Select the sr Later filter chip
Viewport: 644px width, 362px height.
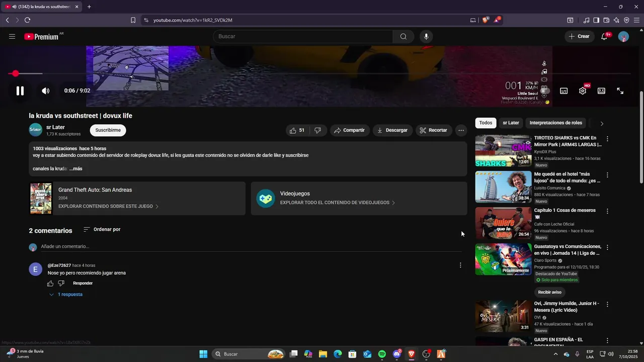[511, 123]
